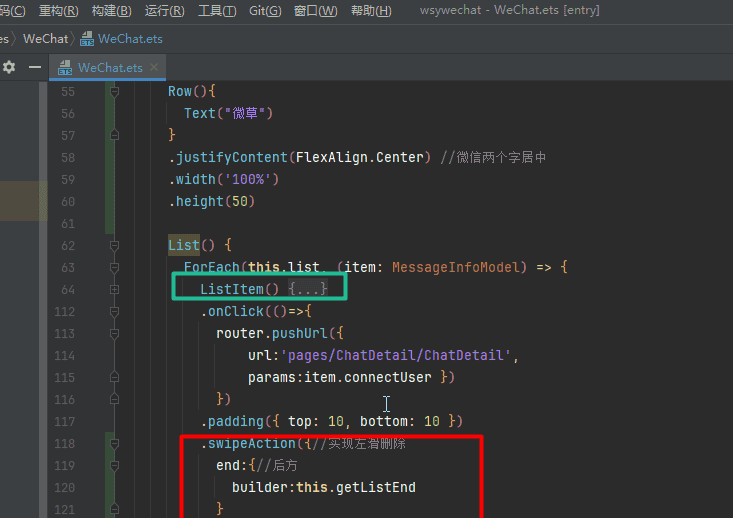Close the WeChat.ets editor tab

(x=154, y=68)
